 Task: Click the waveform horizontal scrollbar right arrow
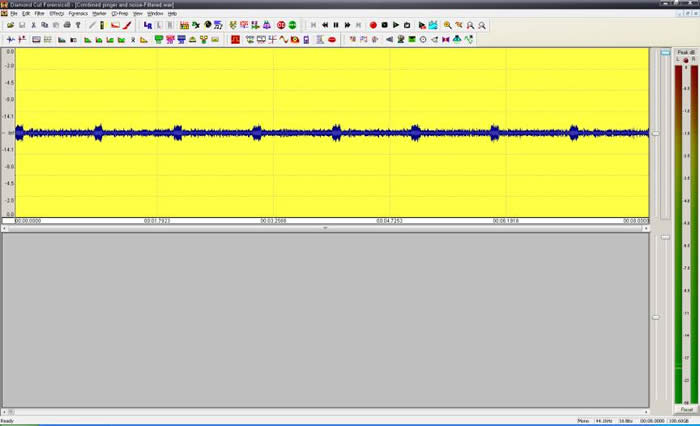(646, 228)
